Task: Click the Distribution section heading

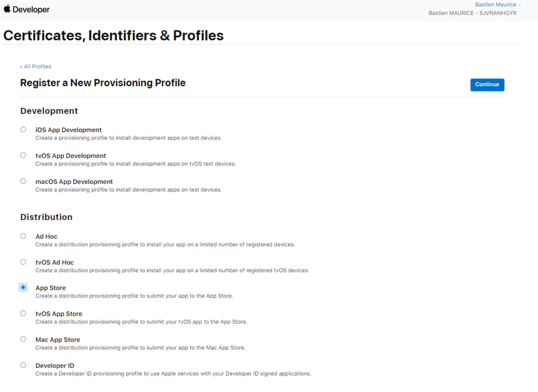Action: click(x=46, y=217)
